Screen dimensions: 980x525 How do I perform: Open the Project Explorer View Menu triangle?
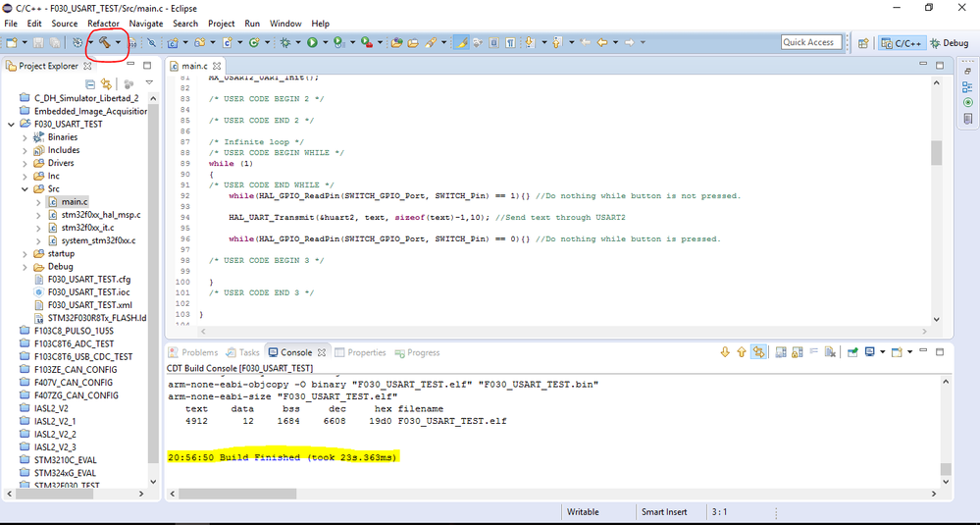point(149,82)
